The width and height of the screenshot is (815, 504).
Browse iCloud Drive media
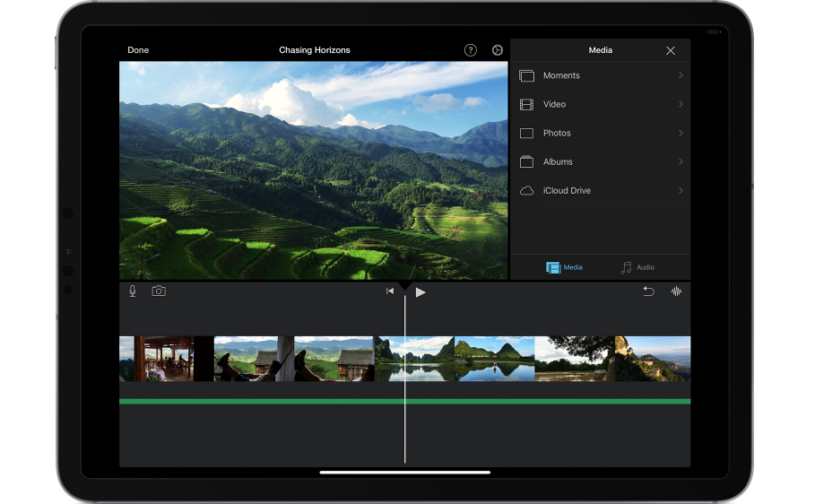[x=600, y=190]
